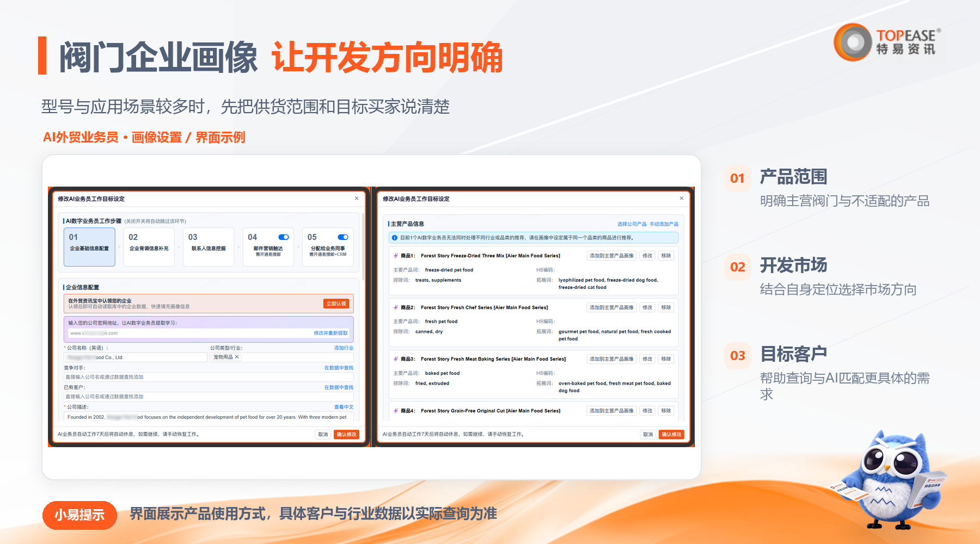The width and height of the screenshot is (980, 544).
Task: Select step 01 企业基础信息配置
Action: tap(89, 247)
